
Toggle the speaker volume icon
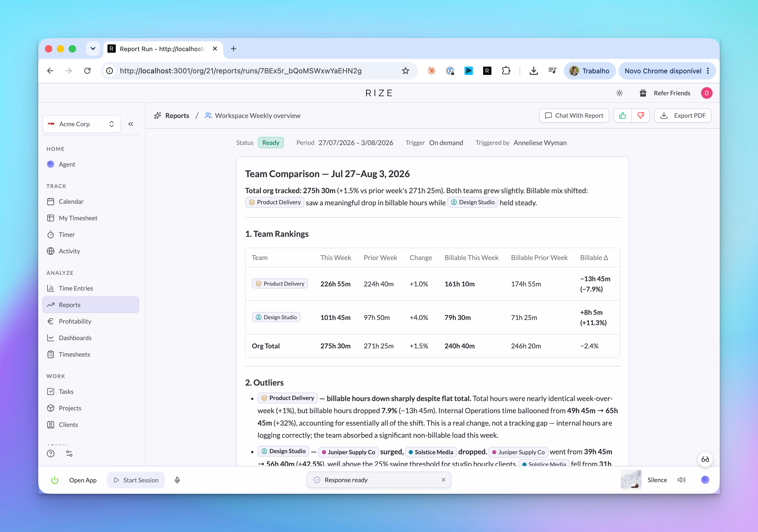tap(682, 480)
